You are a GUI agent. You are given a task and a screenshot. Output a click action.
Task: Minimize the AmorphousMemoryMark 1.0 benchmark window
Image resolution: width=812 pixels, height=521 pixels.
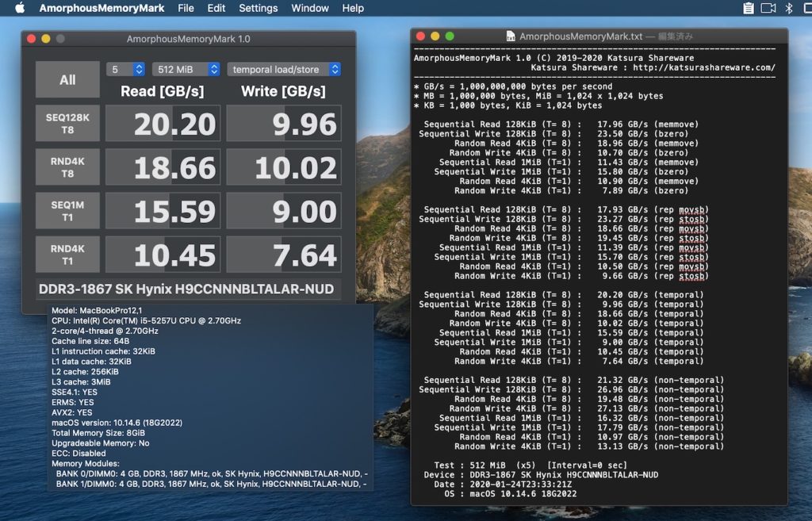(x=46, y=39)
